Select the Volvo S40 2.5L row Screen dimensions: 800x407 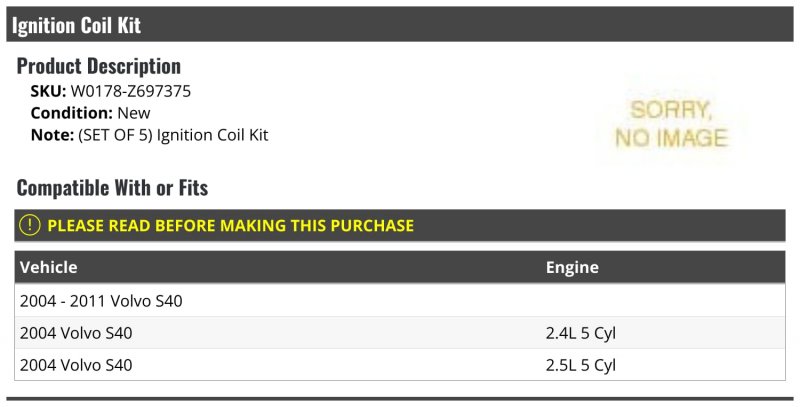tap(399, 365)
